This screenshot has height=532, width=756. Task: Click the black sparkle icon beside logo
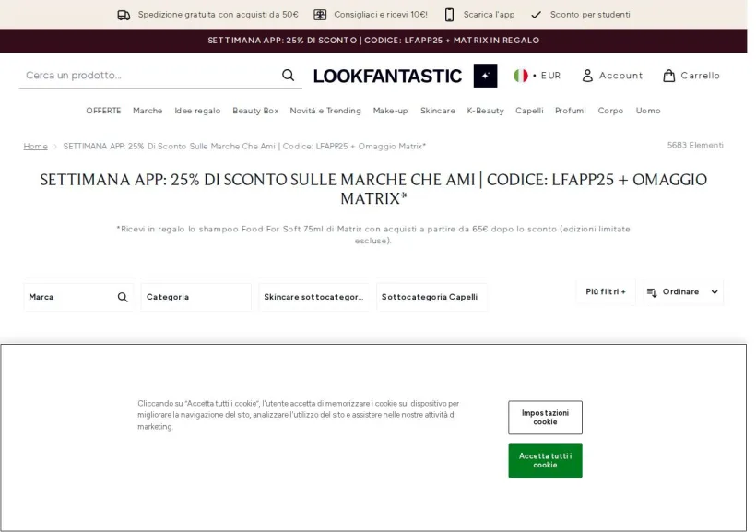point(485,76)
